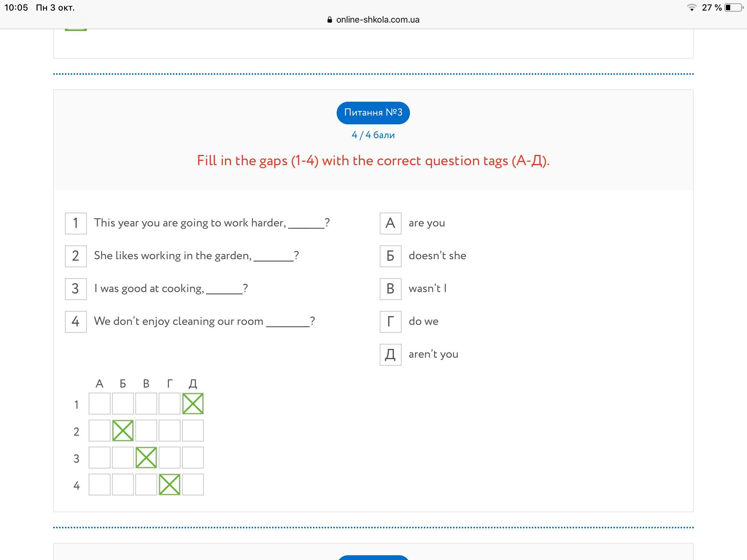Tap the padlock icon in address bar
Image resolution: width=747 pixels, height=560 pixels.
click(x=330, y=20)
